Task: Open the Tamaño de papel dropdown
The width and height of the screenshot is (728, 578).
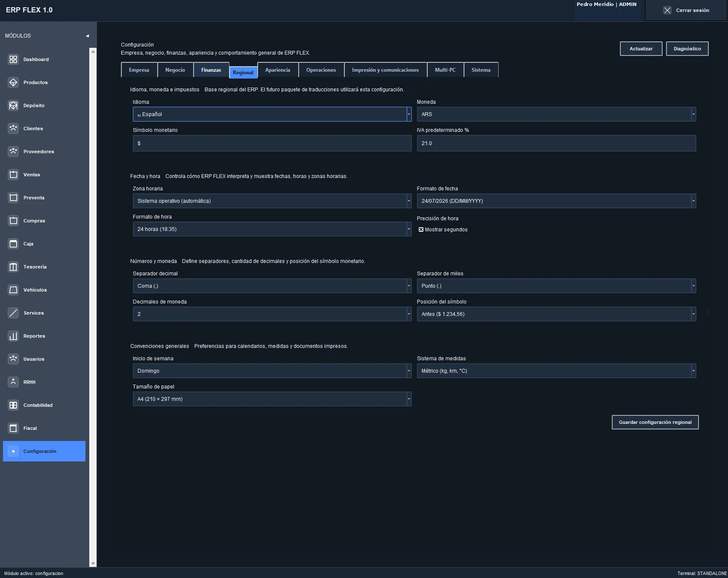Action: pos(272,399)
